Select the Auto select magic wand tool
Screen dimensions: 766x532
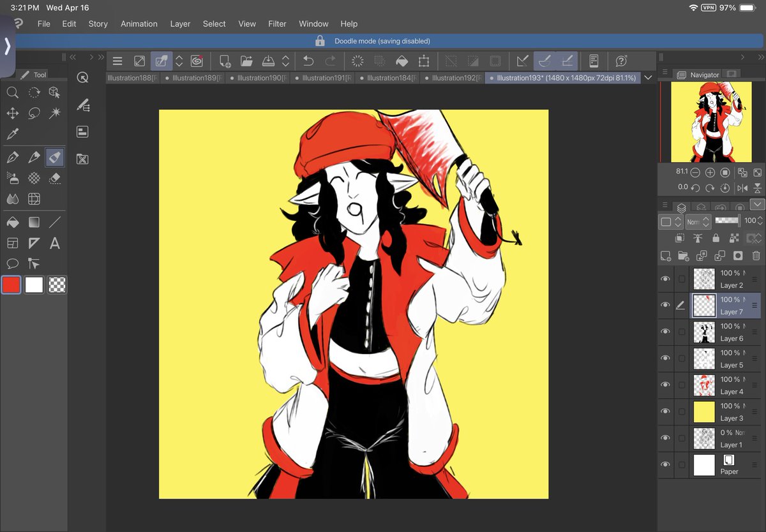(x=55, y=114)
